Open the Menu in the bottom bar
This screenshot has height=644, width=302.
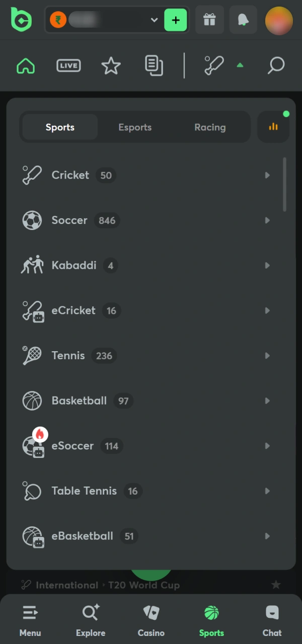pyautogui.click(x=30, y=620)
